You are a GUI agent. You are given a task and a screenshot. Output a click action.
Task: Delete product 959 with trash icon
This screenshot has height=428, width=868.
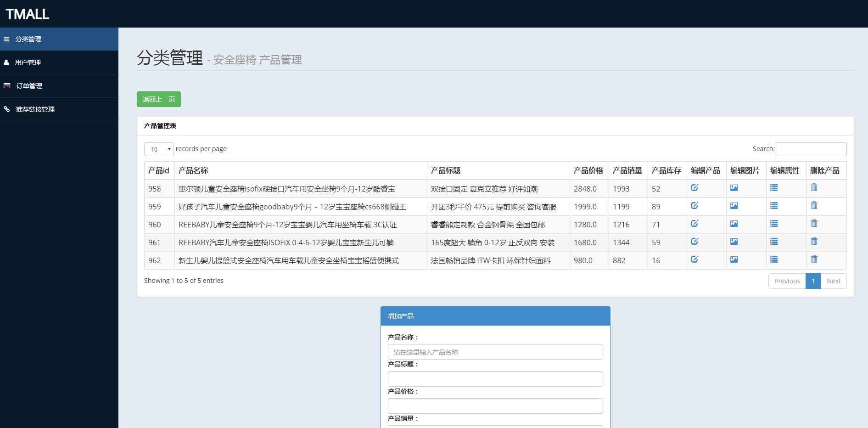(x=814, y=205)
